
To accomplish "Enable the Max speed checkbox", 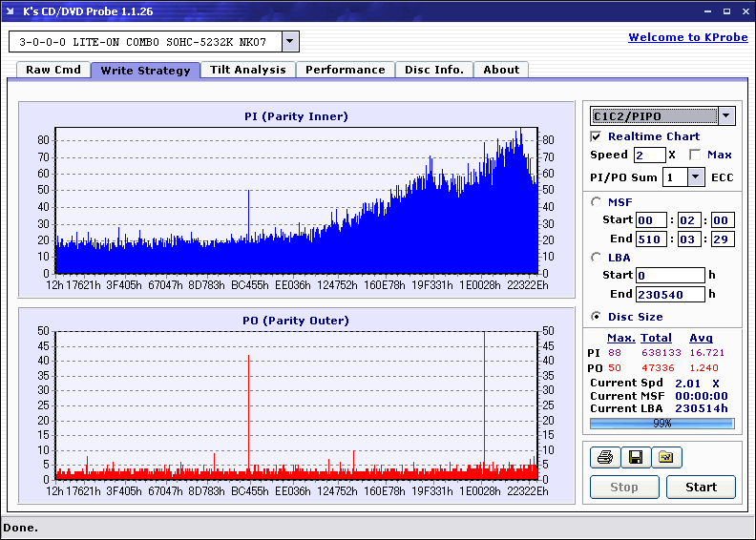I will tap(695, 155).
